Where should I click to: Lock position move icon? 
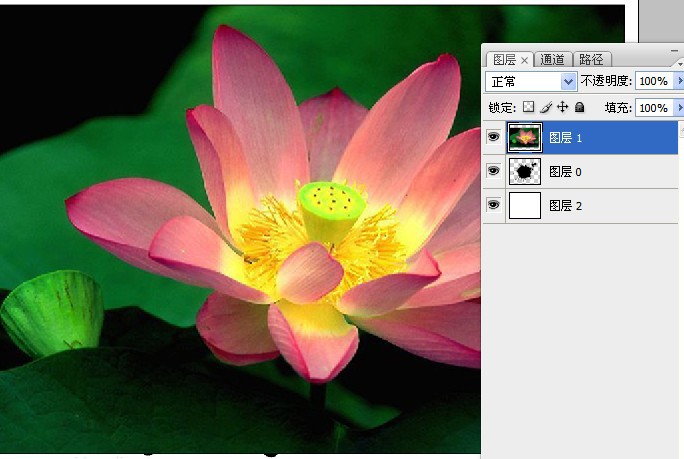pos(563,107)
